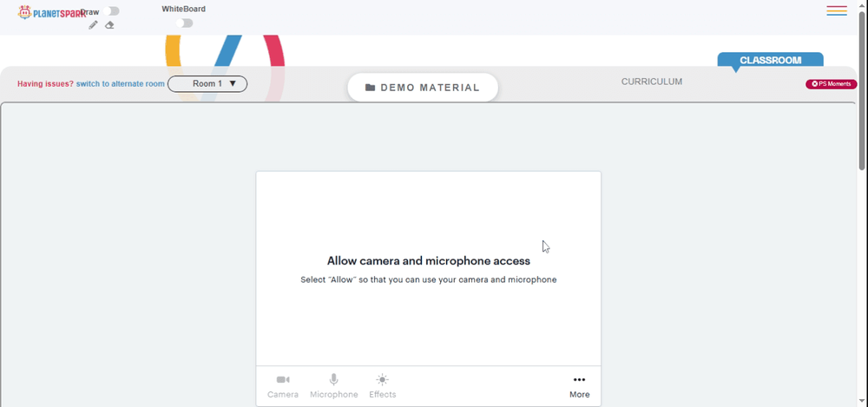Switch to the Classroom tab
868x407 pixels.
[770, 61]
